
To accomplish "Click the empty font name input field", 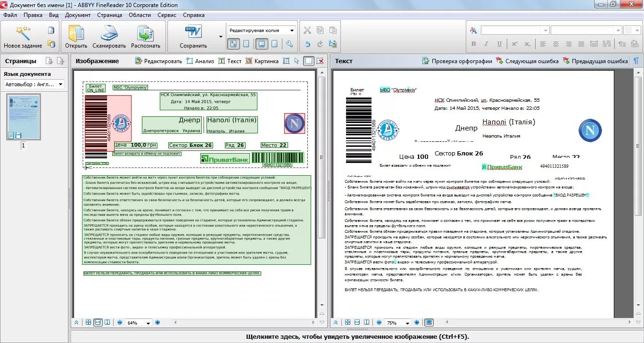I will tap(511, 31).
